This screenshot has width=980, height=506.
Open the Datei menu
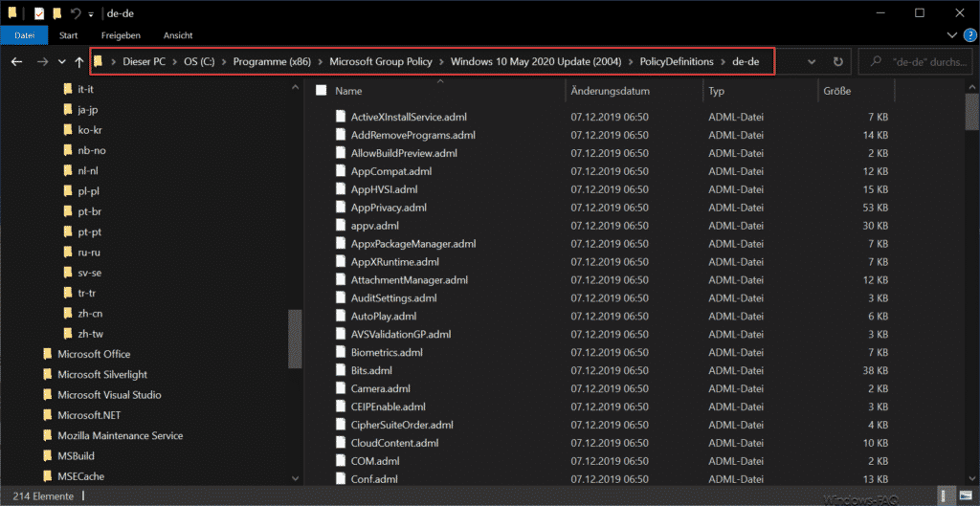[x=24, y=35]
